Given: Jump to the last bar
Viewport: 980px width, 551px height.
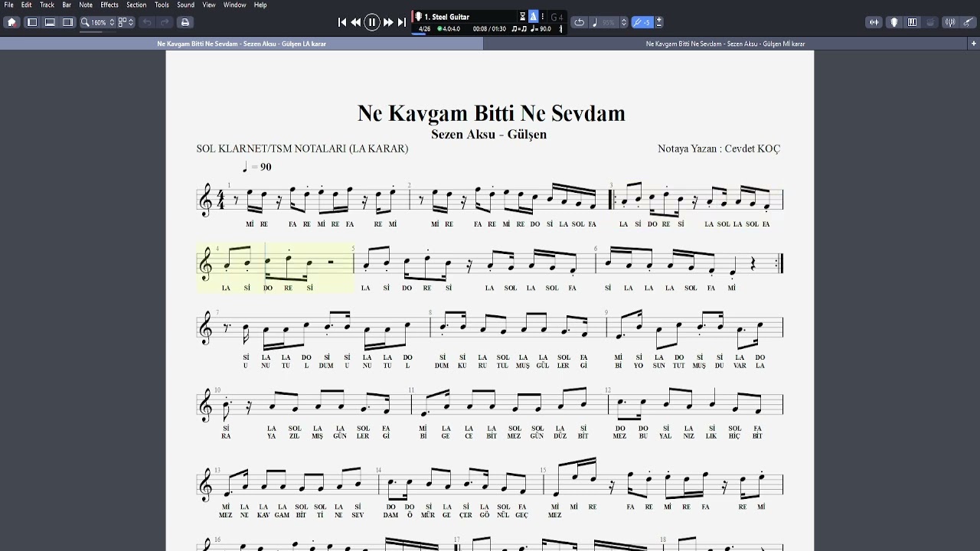Looking at the screenshot, I should coord(402,22).
